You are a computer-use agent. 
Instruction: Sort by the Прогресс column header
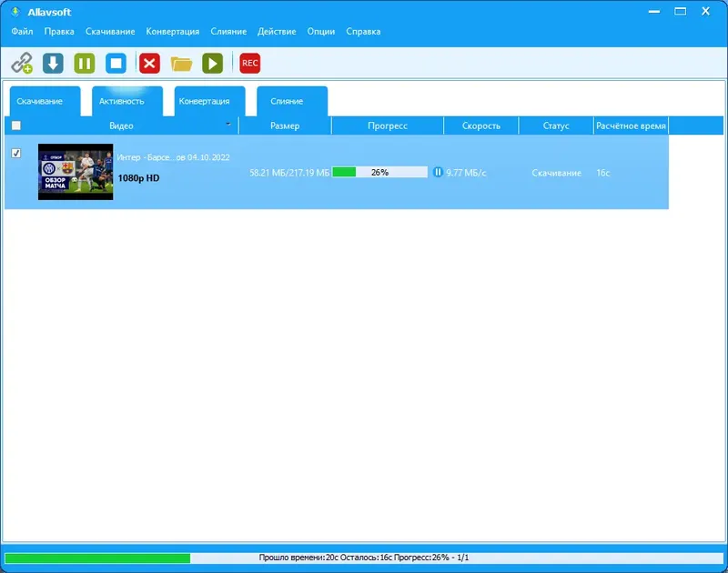[x=388, y=126]
